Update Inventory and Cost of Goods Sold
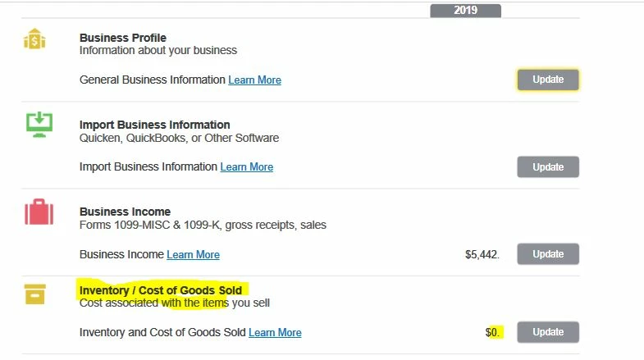 click(x=548, y=332)
